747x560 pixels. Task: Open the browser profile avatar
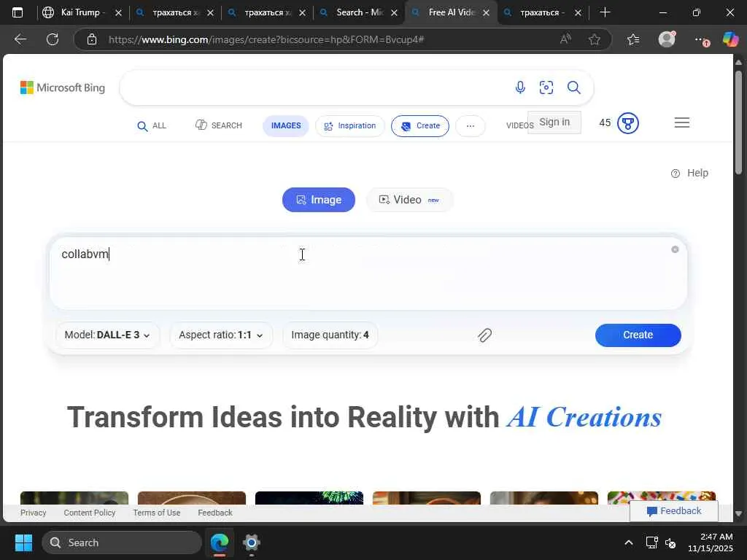tap(667, 39)
